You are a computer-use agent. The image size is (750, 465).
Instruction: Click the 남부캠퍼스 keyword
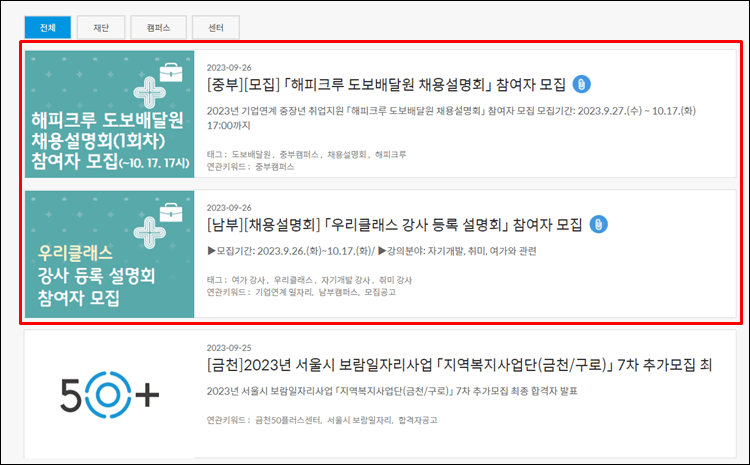point(338,292)
